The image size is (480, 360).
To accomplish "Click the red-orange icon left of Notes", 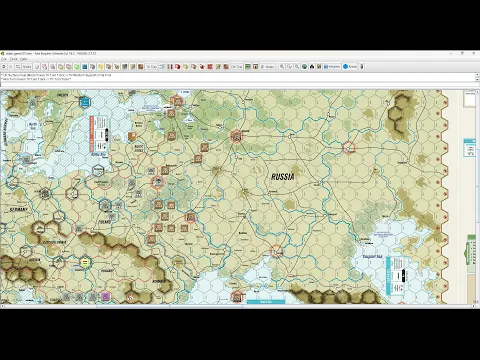I will (255, 67).
